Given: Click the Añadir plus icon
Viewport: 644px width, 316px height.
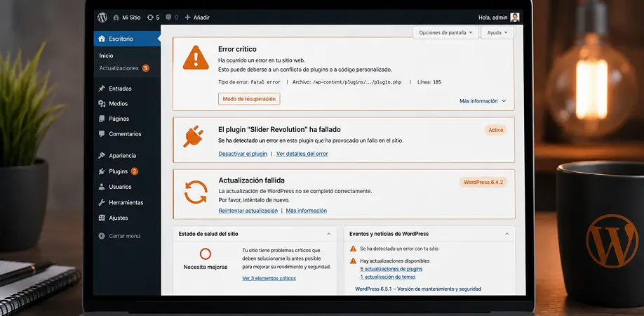Looking at the screenshot, I should point(188,18).
